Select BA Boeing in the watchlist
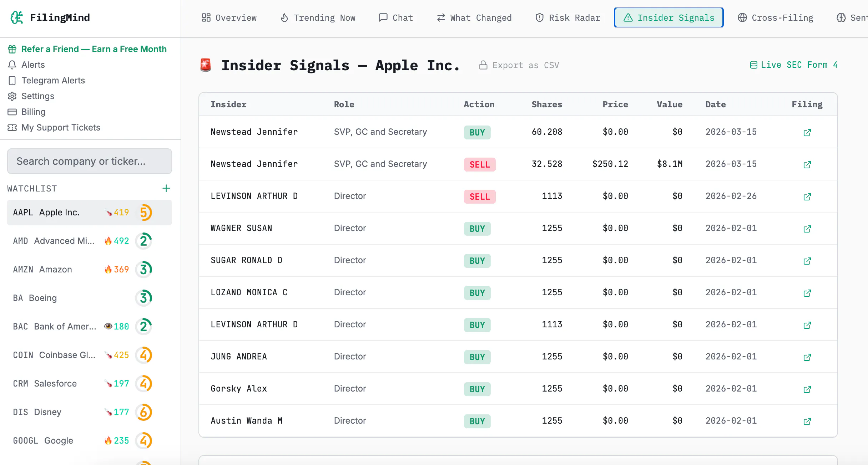 pyautogui.click(x=90, y=298)
